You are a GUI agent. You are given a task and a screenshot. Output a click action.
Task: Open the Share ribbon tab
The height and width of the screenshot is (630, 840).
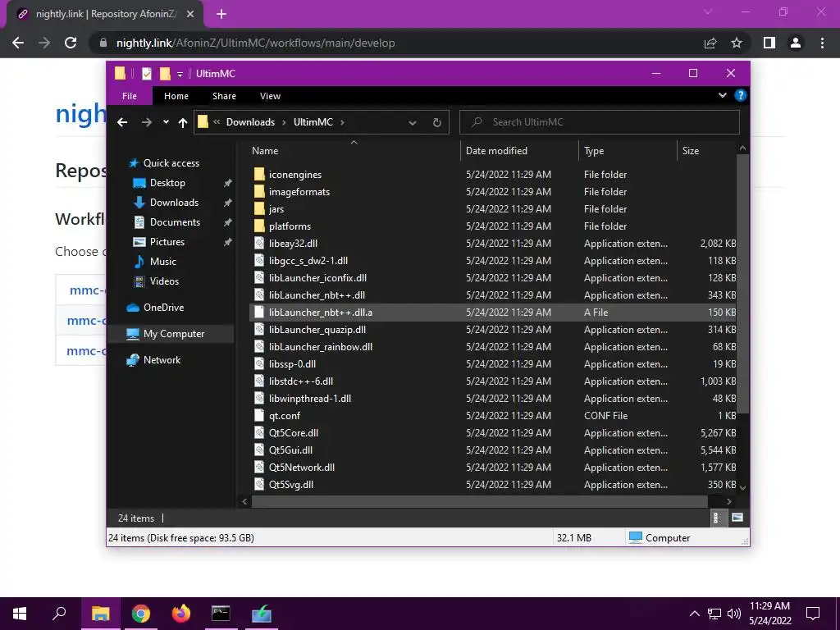click(224, 96)
